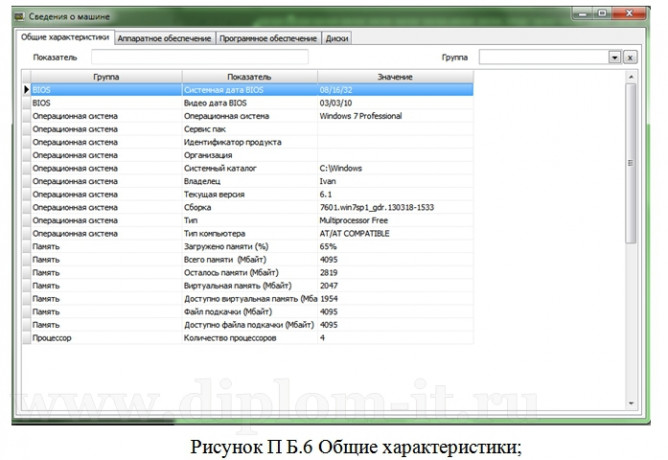The width and height of the screenshot is (668, 460).
Task: Select the Идентификатор продукта row
Action: click(248, 142)
